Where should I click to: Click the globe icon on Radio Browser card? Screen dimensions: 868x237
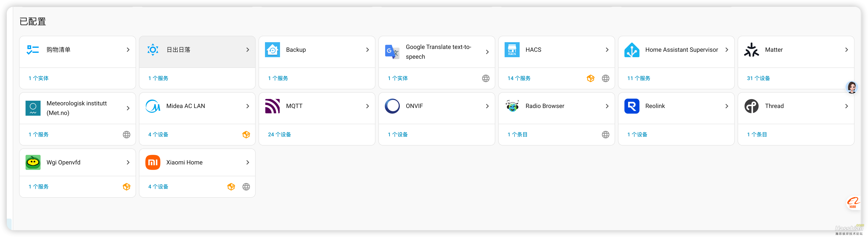click(605, 135)
